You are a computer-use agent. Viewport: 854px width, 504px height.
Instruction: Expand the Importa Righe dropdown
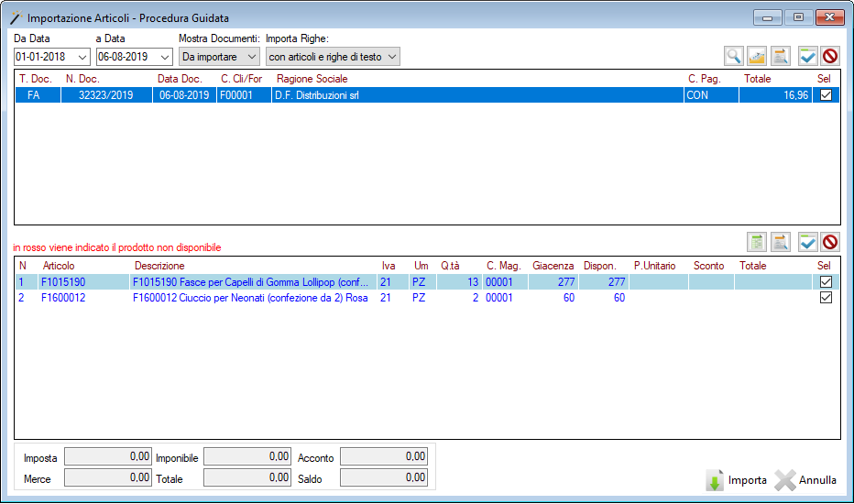coord(392,57)
